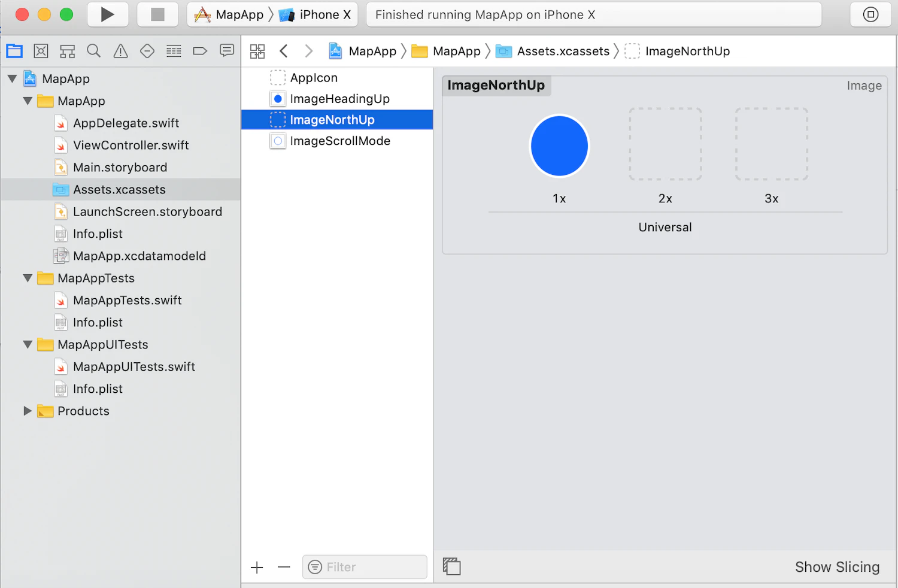Click the Stop button in toolbar
898x588 pixels.
[x=157, y=14]
